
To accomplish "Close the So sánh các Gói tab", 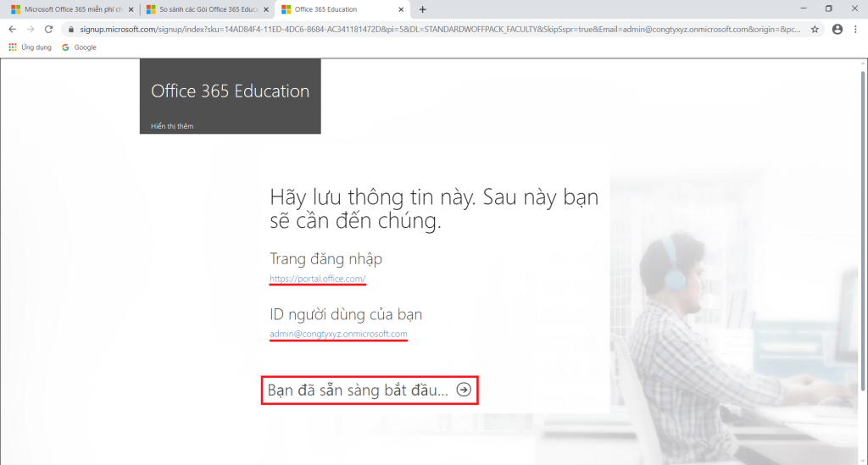I will (x=266, y=9).
